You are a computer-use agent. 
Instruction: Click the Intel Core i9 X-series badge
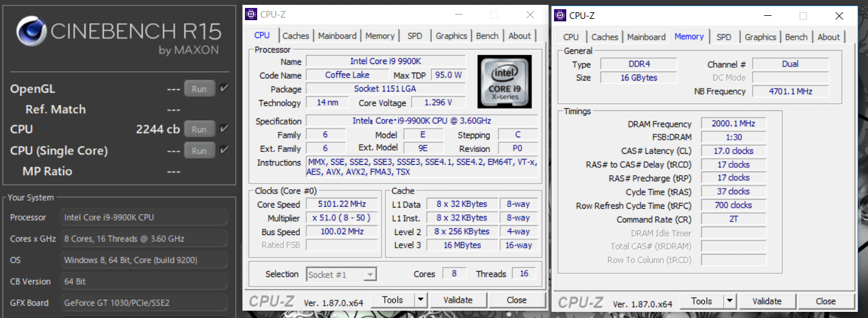point(505,82)
